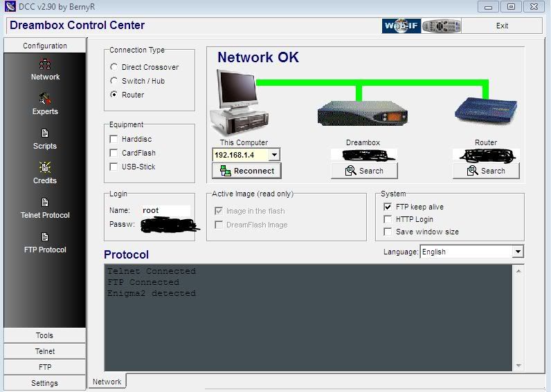Click the Protocol log scroll up arrow
Viewport: 551px width, 392px height.
click(x=518, y=271)
